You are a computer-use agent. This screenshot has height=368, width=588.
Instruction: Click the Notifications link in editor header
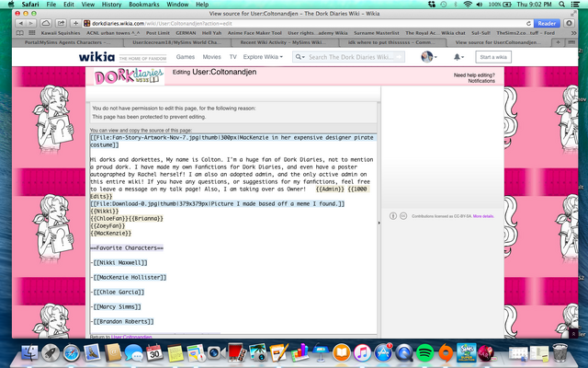(x=481, y=81)
